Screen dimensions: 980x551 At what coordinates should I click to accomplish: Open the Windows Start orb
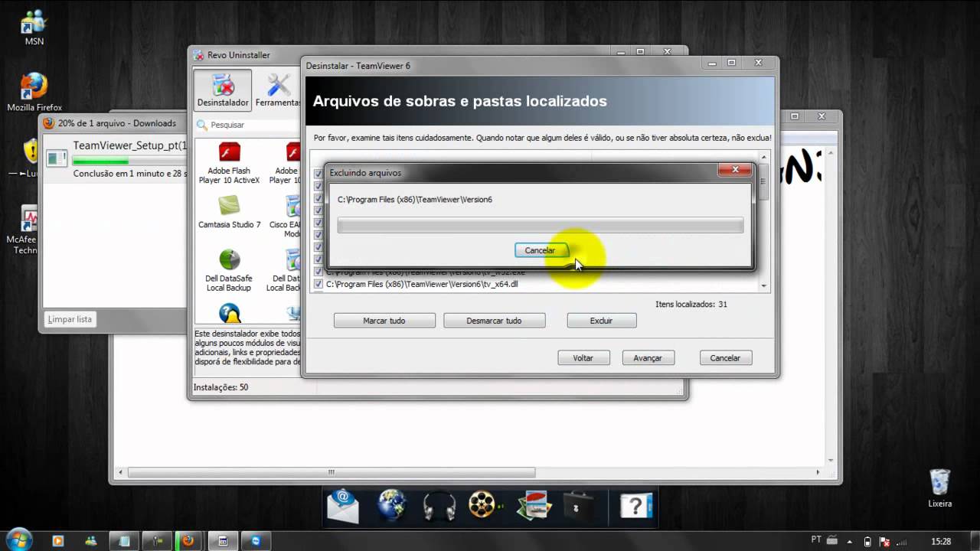18,540
